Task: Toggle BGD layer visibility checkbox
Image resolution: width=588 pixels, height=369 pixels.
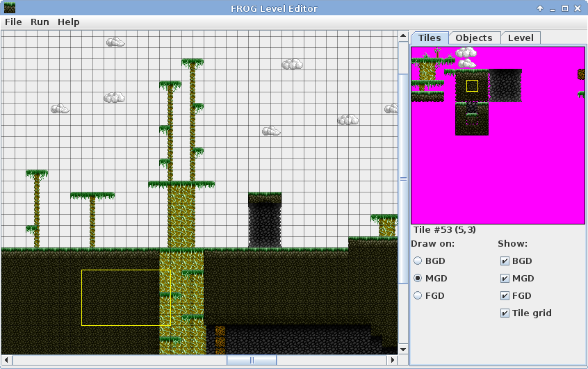Action: click(505, 261)
